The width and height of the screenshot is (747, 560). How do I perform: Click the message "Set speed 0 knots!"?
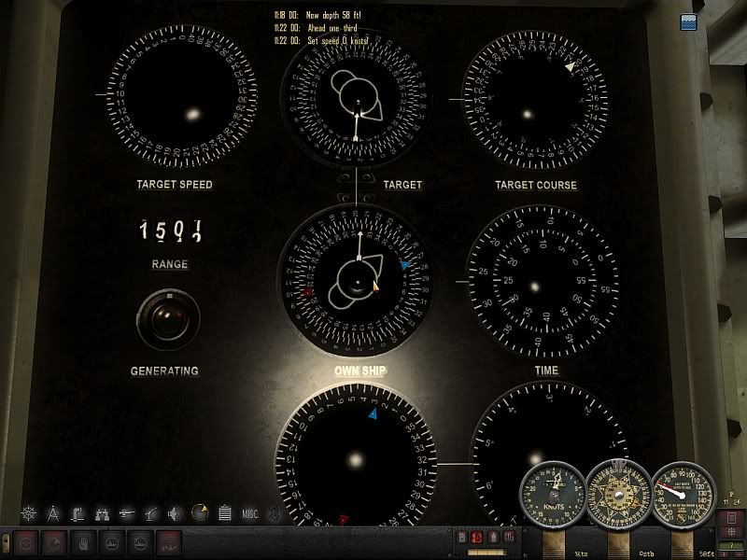pyautogui.click(x=337, y=41)
